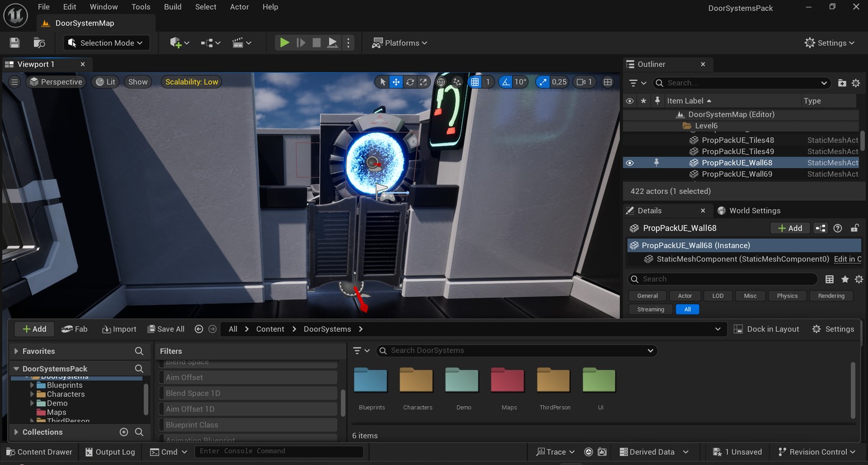Add a new collection with the plus icon
This screenshot has width=868, height=465.
click(x=124, y=432)
